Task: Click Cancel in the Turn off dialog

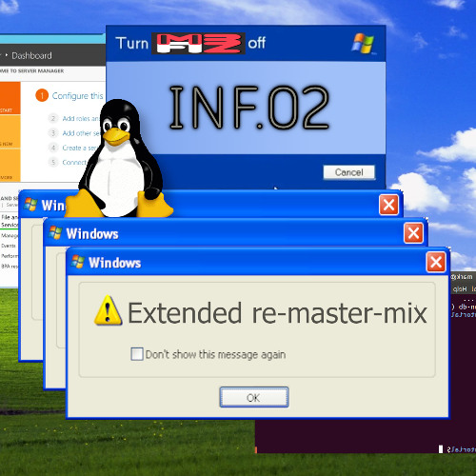Action: click(x=348, y=172)
